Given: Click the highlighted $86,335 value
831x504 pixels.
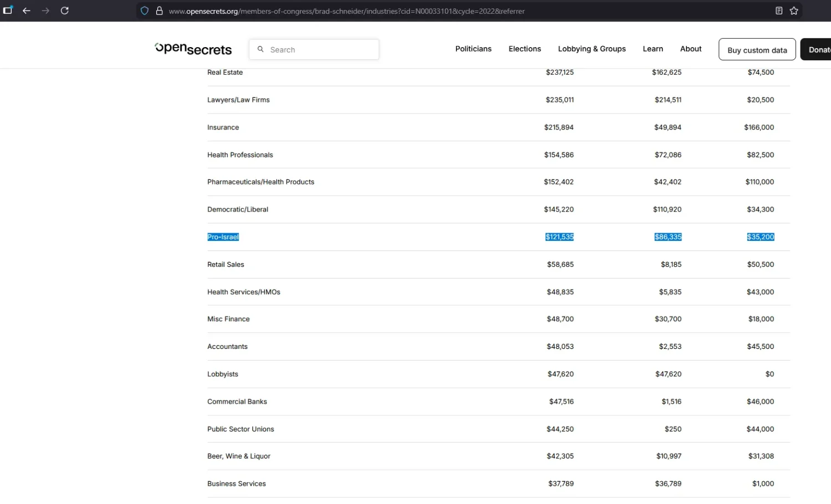Looking at the screenshot, I should (x=668, y=237).
